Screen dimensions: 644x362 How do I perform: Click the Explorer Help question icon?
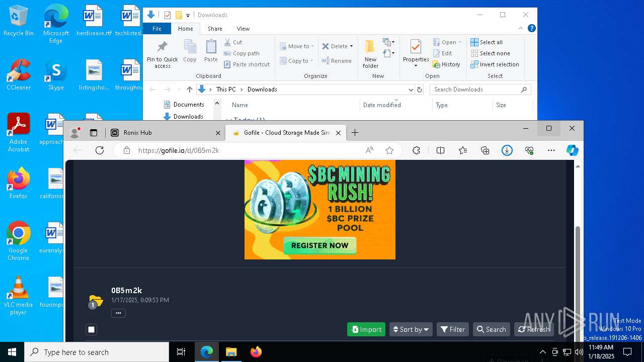531,29
